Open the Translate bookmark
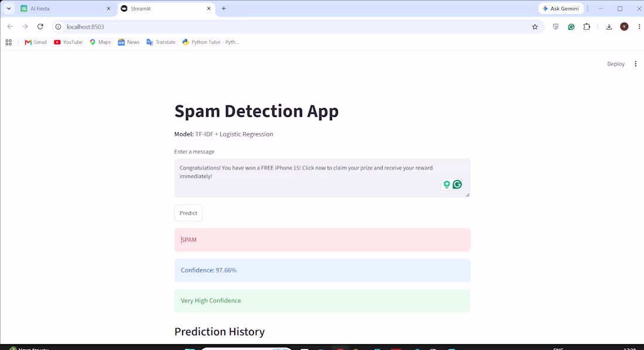Image resolution: width=644 pixels, height=350 pixels. point(161,42)
